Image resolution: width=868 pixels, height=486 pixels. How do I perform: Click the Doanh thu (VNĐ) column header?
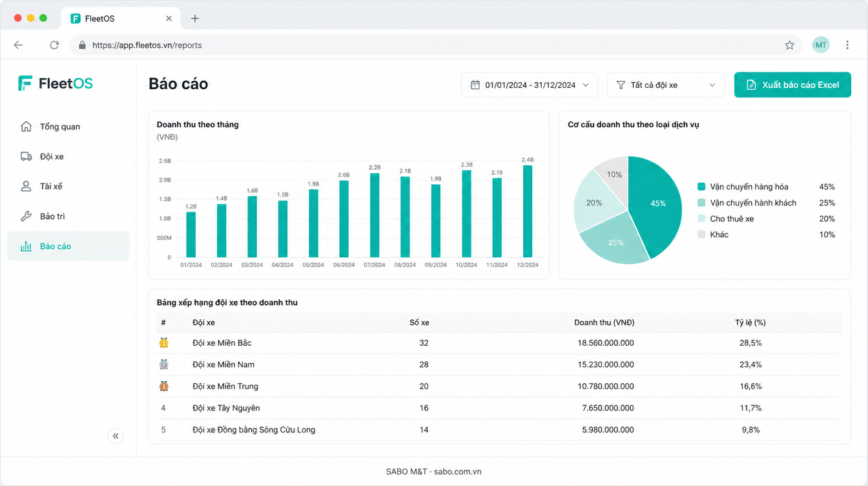click(x=604, y=322)
